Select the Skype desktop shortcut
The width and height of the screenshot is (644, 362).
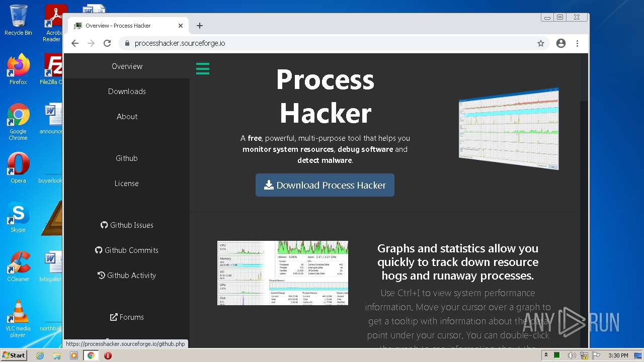tap(18, 217)
